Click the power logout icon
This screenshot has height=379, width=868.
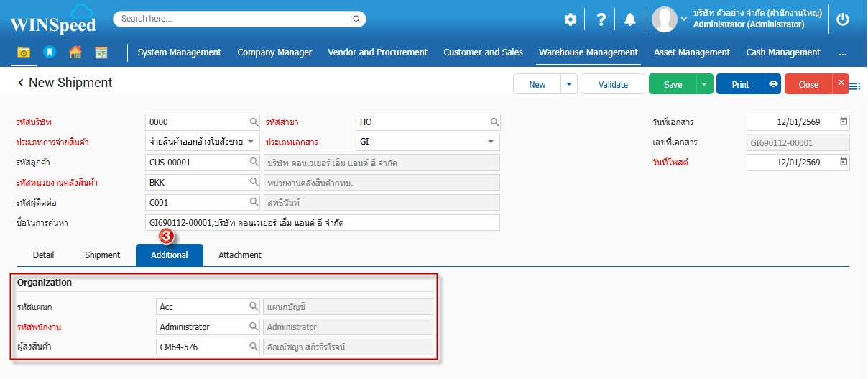(843, 20)
